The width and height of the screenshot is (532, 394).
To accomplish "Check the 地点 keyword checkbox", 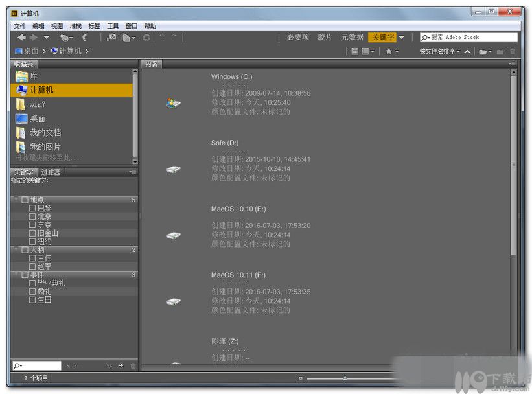I will pyautogui.click(x=25, y=200).
